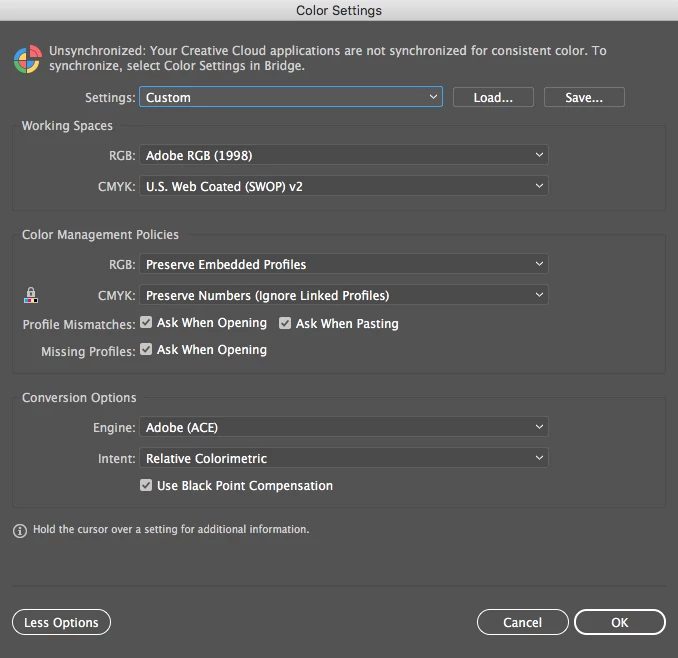Toggle Missing Profiles Ask When Opening checkbox

[146, 349]
